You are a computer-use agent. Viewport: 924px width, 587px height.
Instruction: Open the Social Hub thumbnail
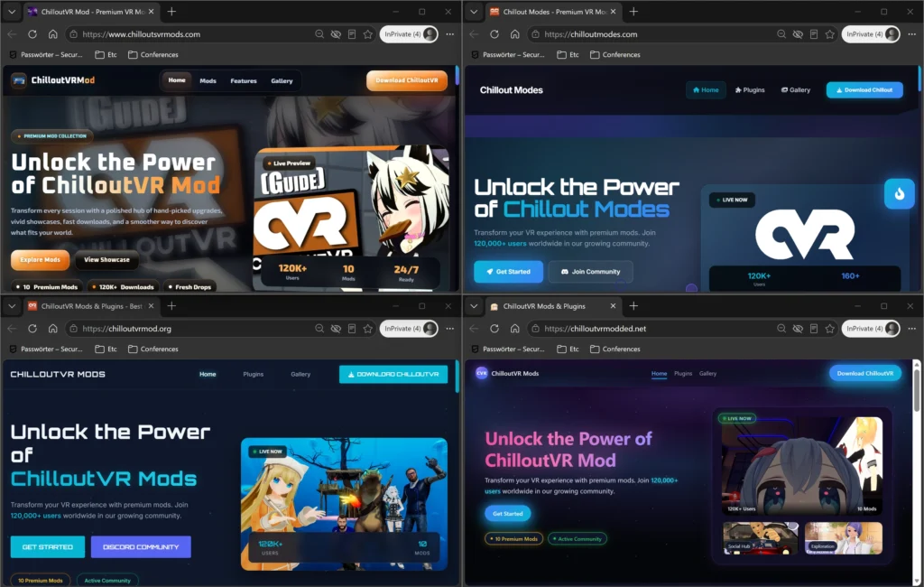760,537
